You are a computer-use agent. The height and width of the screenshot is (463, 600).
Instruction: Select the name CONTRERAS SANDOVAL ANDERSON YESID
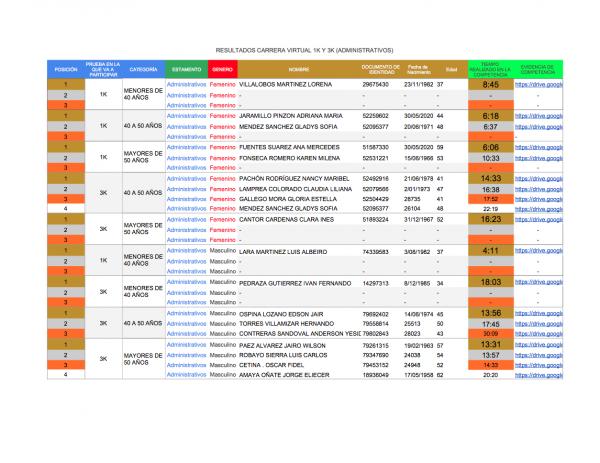(x=300, y=334)
